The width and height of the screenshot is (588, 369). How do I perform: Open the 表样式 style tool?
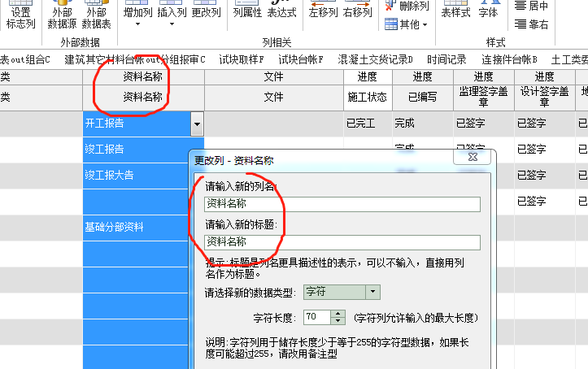tap(455, 12)
